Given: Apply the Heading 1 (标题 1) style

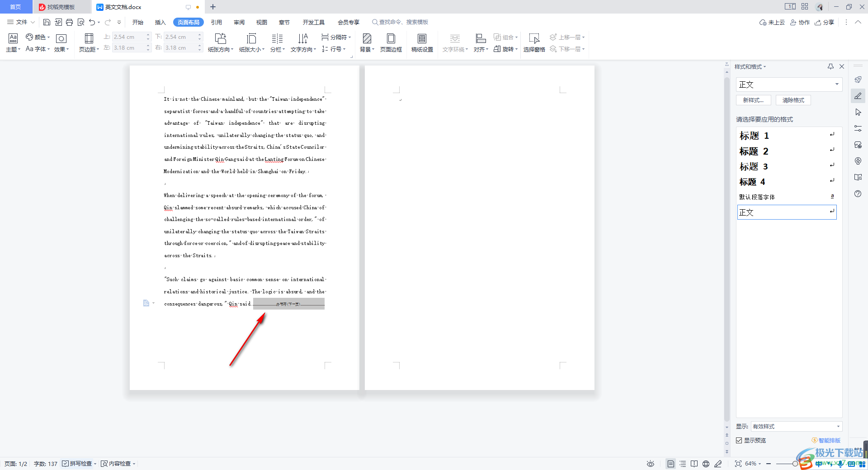Looking at the screenshot, I should [x=787, y=135].
